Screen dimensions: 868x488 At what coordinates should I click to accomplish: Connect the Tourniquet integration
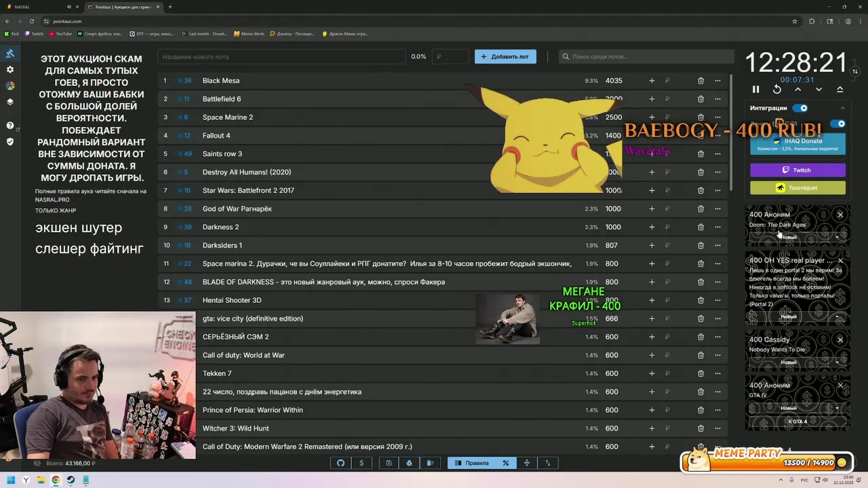click(x=797, y=188)
